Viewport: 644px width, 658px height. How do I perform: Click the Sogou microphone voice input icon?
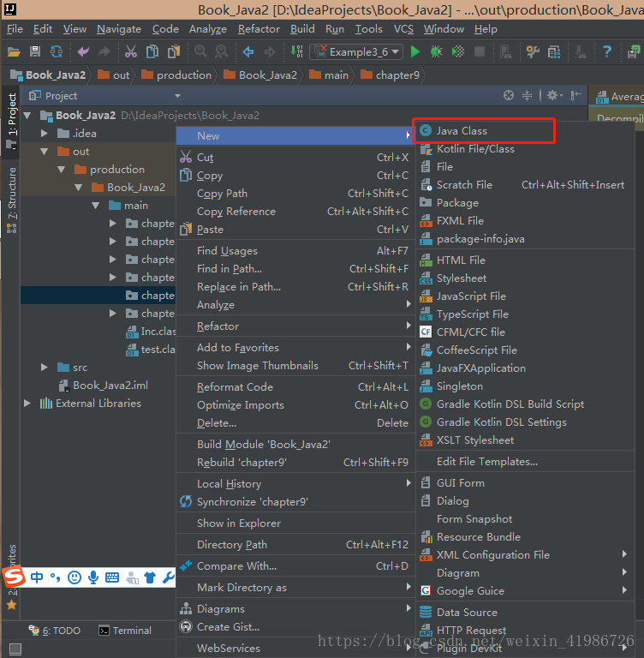click(x=93, y=577)
